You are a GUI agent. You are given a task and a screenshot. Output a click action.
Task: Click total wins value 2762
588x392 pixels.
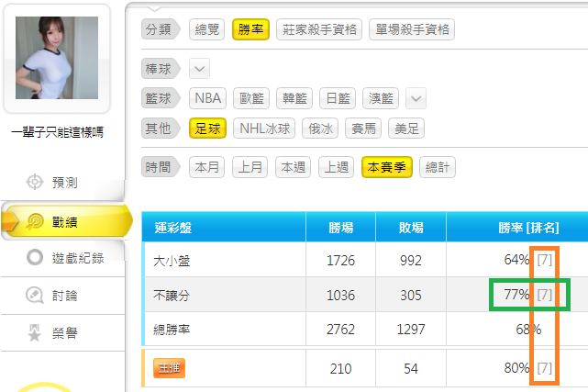[340, 330]
